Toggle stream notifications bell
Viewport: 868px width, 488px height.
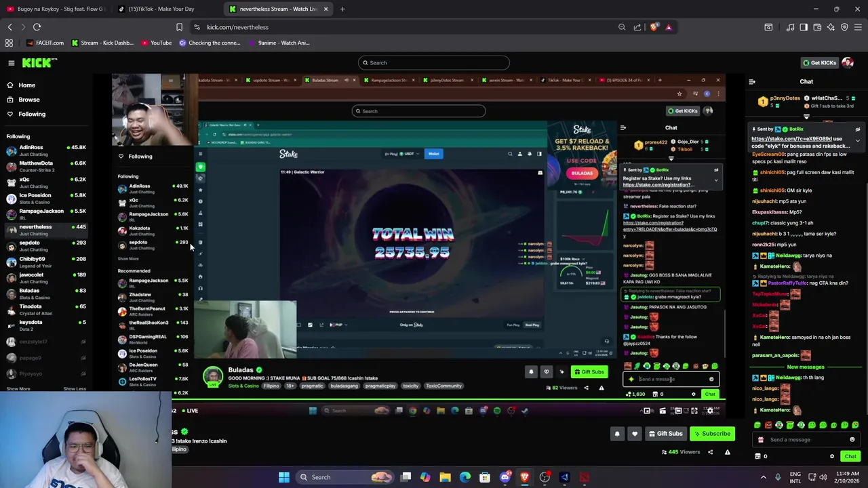tap(617, 434)
